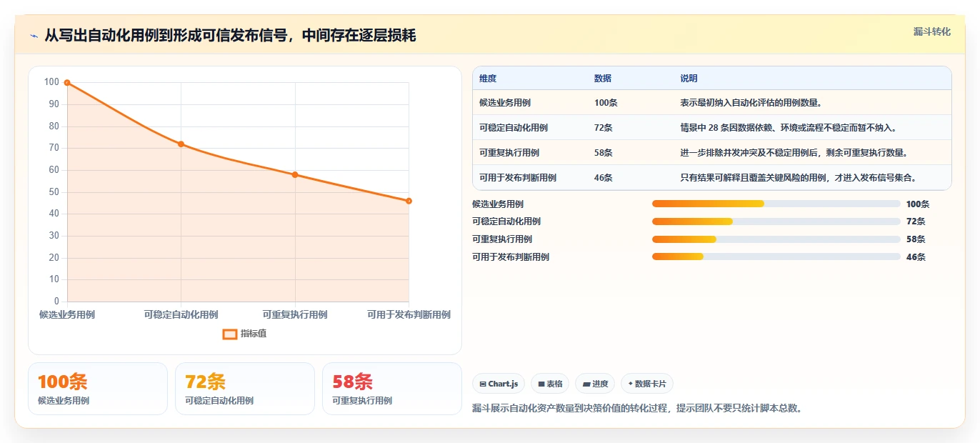Click the 候选业务用例 x-axis label
Image resolution: width=980 pixels, height=443 pixels.
coord(67,314)
